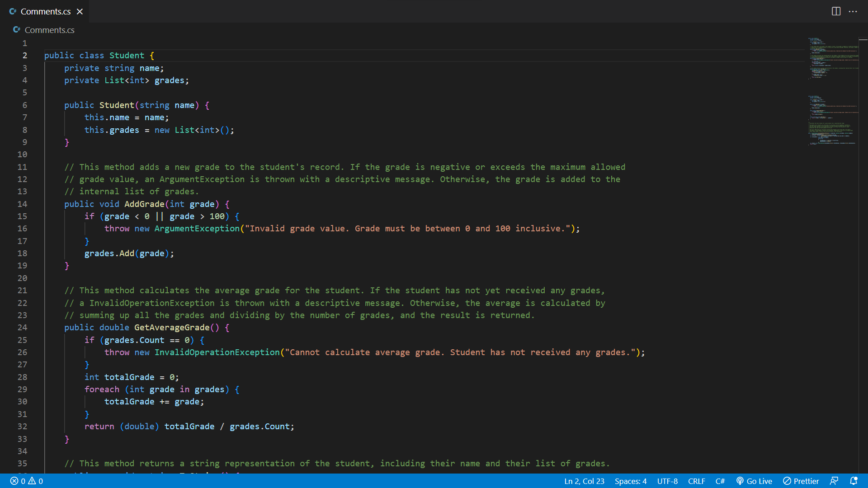Open the More Actions ellipsis menu
Screen dimensions: 868x488
[x=854, y=11]
